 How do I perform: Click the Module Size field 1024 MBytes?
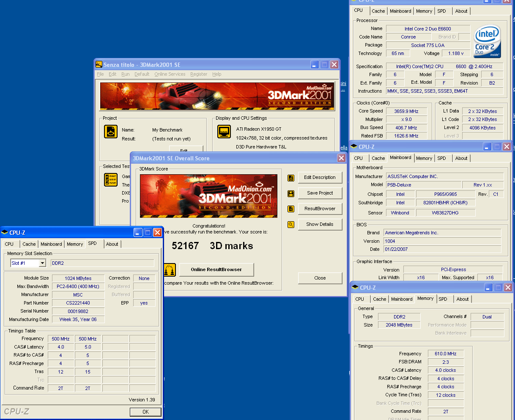(78, 278)
